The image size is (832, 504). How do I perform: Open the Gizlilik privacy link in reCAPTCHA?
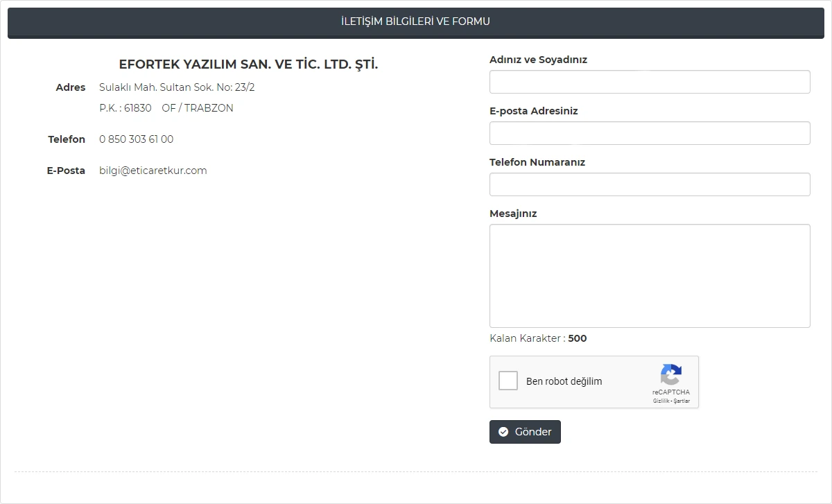click(x=660, y=401)
